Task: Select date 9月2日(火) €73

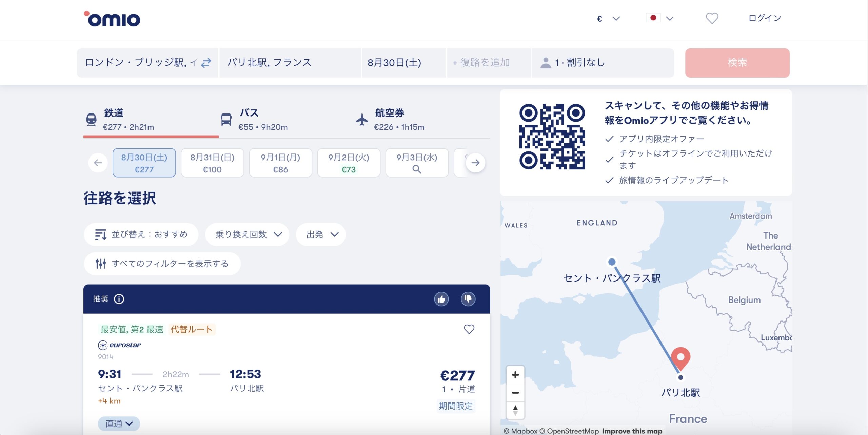Action: (x=349, y=163)
